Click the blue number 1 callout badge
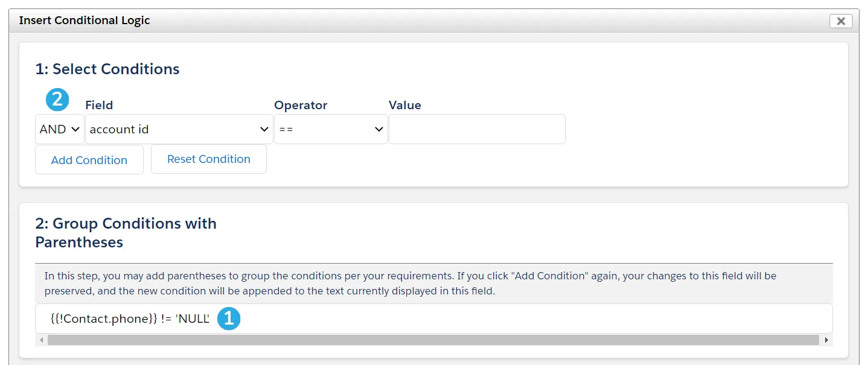 229,319
